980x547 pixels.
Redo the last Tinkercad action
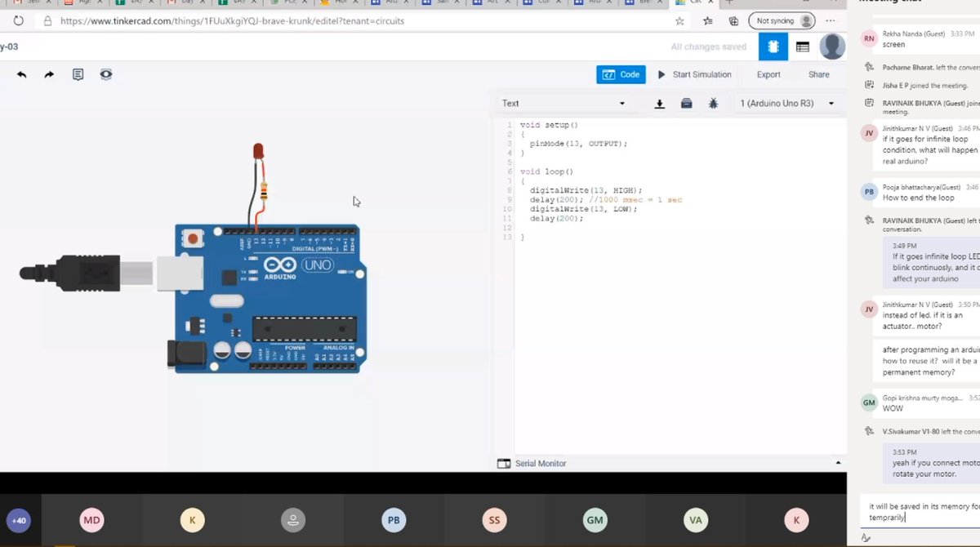tap(49, 74)
